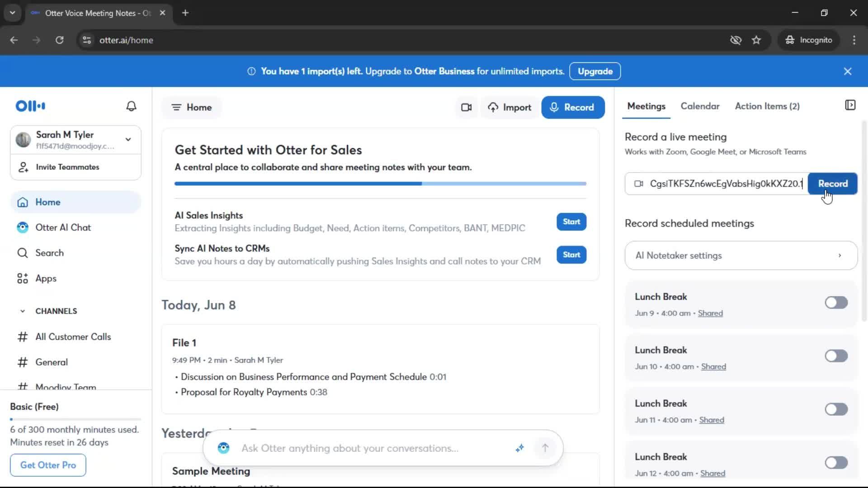Click the Otter logo in sidebar

[x=30, y=106]
